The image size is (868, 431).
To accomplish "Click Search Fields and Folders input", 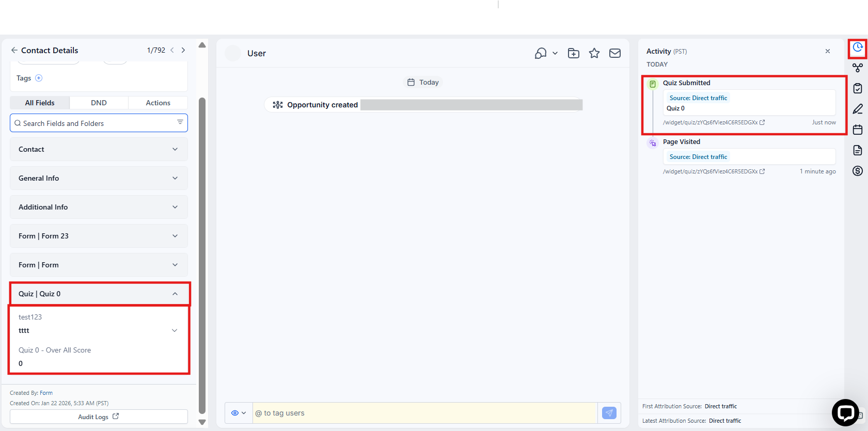I will [x=99, y=123].
